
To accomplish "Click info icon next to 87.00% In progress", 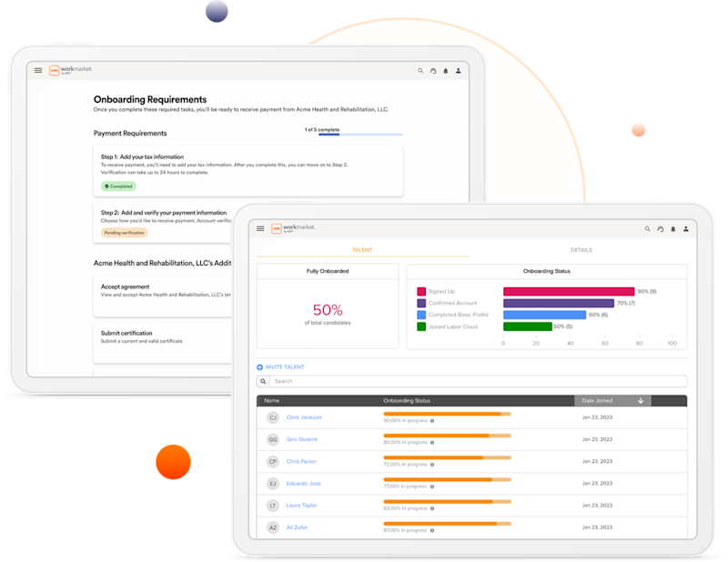I will click(x=432, y=530).
